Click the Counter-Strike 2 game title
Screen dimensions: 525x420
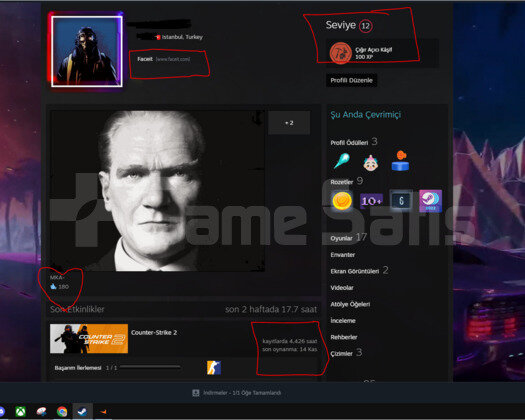(154, 333)
